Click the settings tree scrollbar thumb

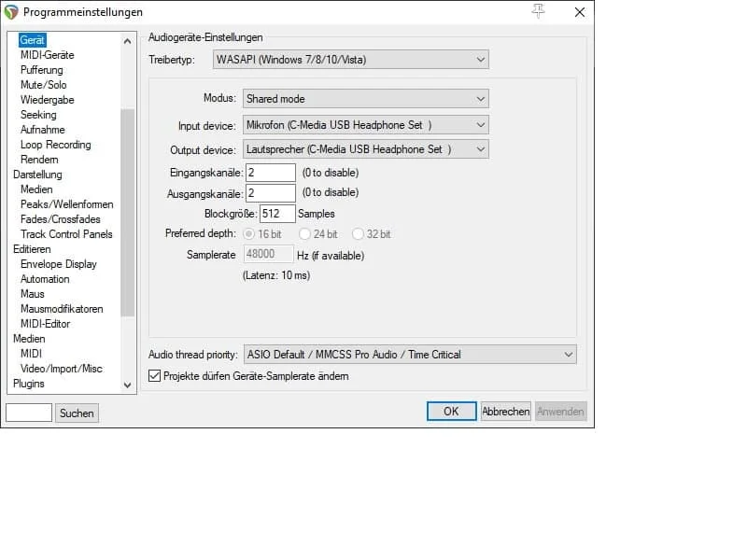[x=127, y=213]
